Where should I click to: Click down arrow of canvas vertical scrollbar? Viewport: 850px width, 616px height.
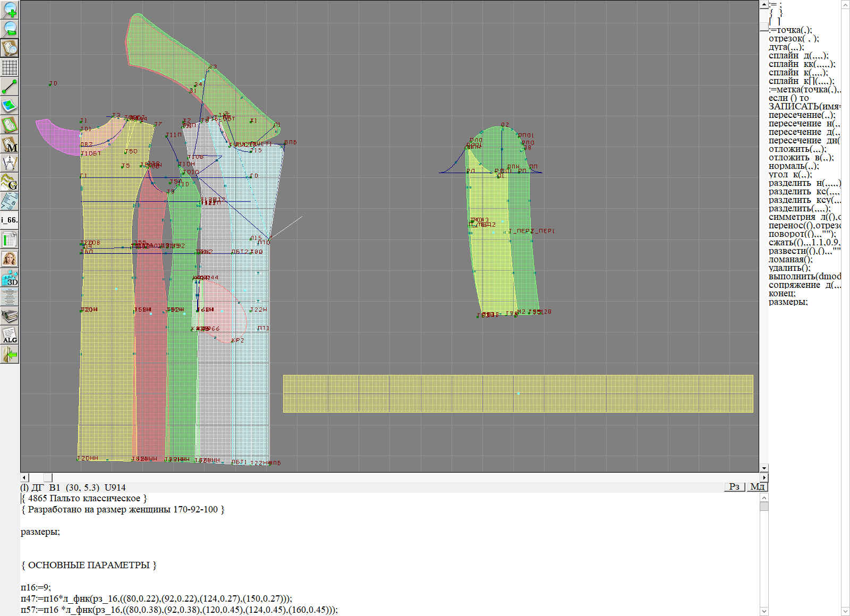tap(764, 468)
